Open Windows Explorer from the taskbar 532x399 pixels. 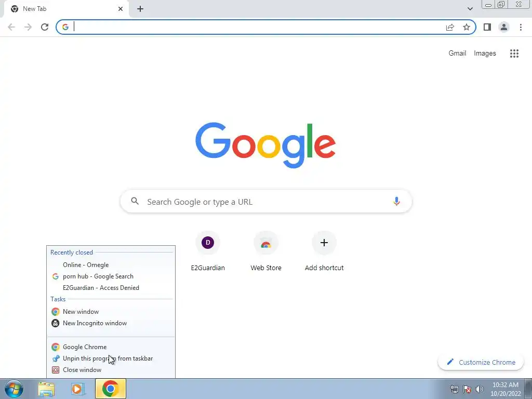tap(46, 389)
